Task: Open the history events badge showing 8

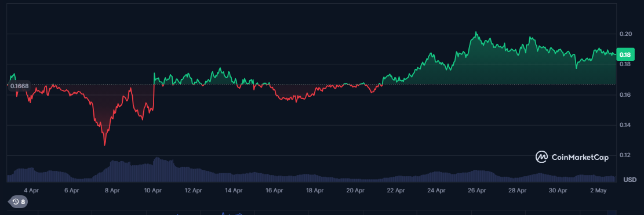Action: (18, 202)
